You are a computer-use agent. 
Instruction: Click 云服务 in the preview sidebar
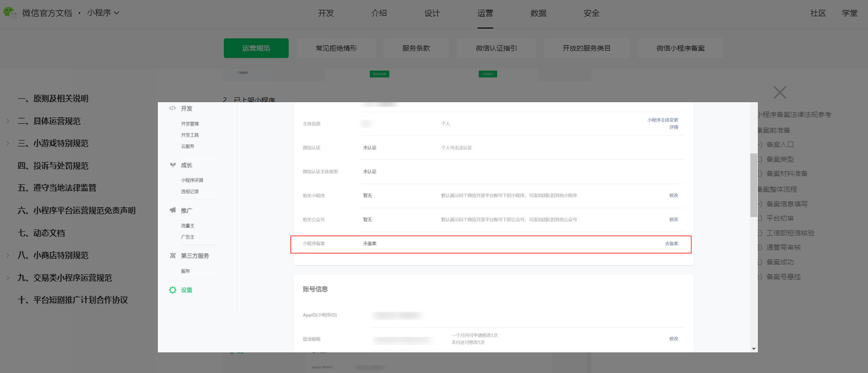pos(187,146)
